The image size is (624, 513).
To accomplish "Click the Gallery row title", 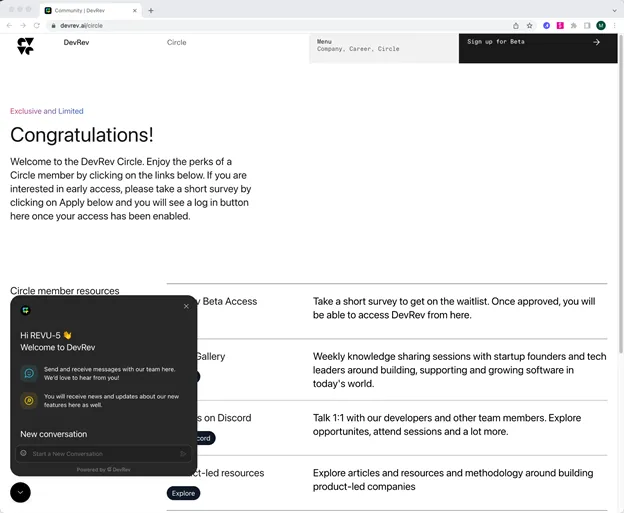I will tap(211, 356).
